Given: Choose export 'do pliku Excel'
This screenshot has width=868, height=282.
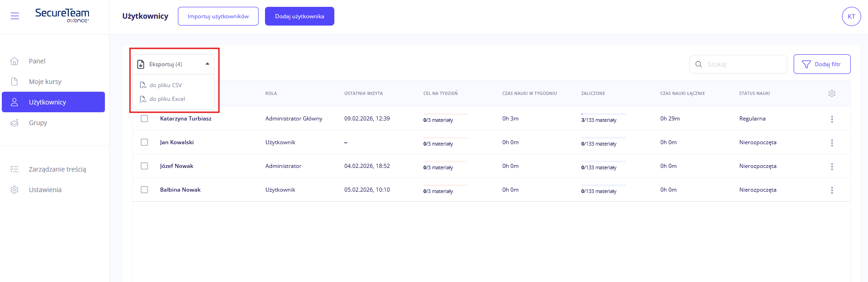Looking at the screenshot, I should (167, 99).
